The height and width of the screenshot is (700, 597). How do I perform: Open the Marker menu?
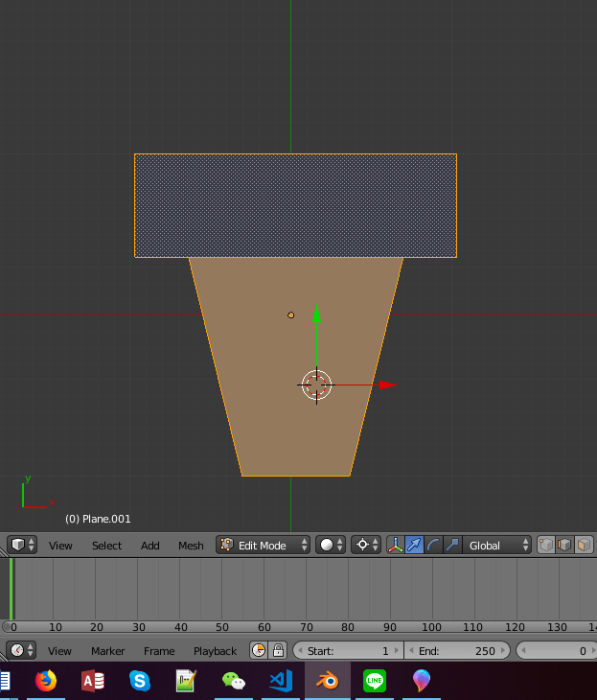click(x=108, y=651)
